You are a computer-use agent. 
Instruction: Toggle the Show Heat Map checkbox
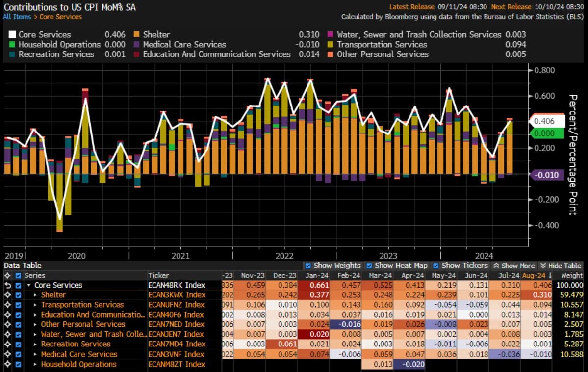(370, 266)
